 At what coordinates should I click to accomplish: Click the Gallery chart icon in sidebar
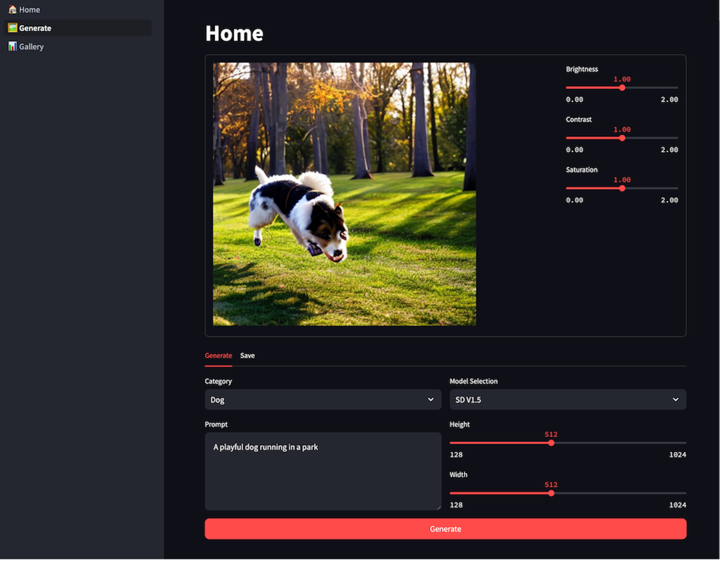pyautogui.click(x=12, y=47)
